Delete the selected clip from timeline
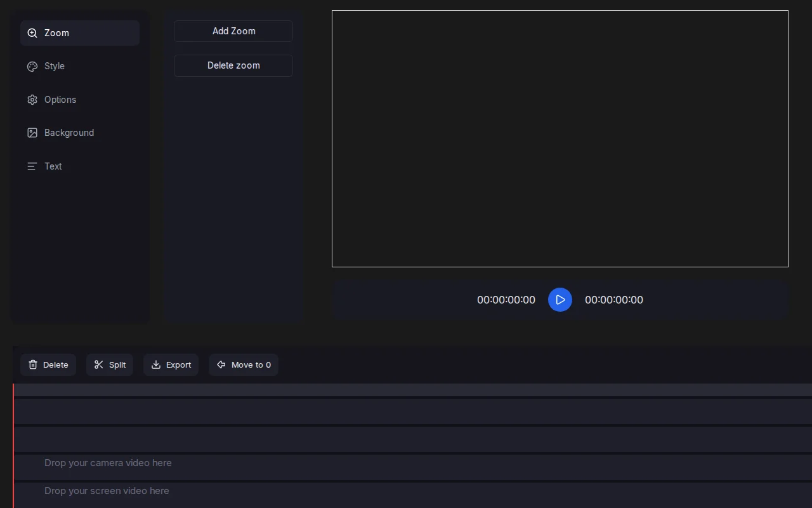 (x=48, y=364)
